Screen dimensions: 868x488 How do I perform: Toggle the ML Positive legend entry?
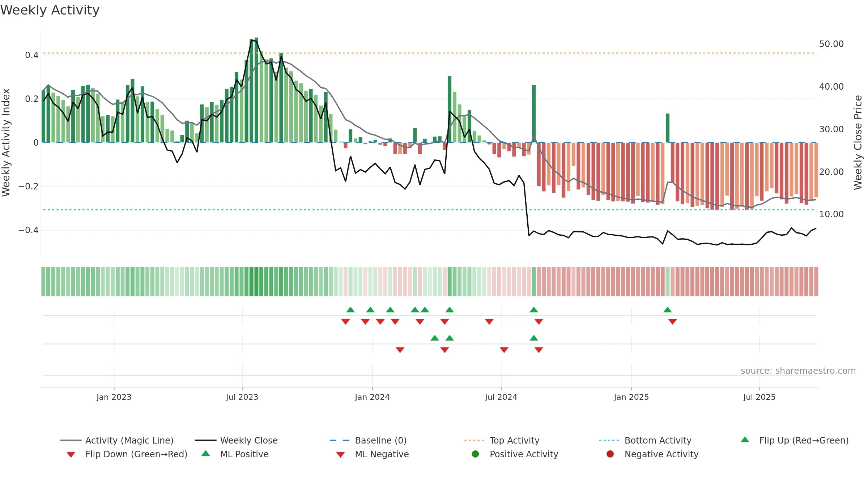click(x=235, y=454)
